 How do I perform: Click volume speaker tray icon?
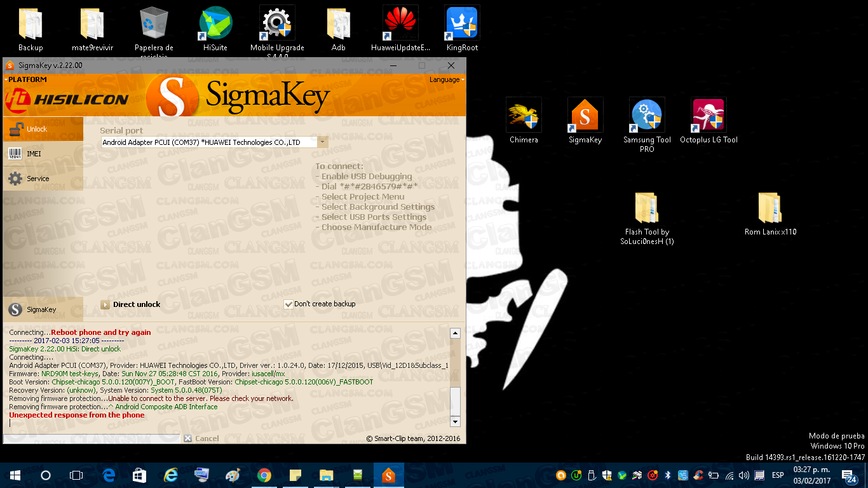[x=743, y=475]
